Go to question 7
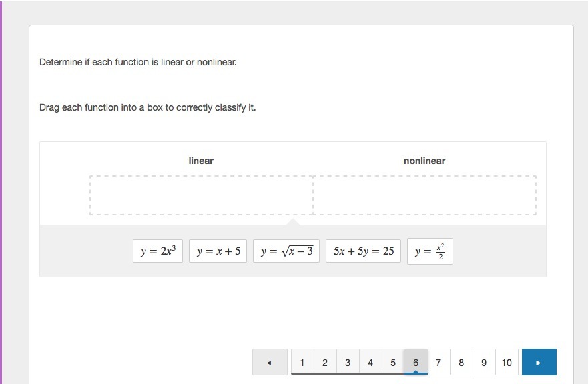Viewport: 588px width, 384px height. 438,362
